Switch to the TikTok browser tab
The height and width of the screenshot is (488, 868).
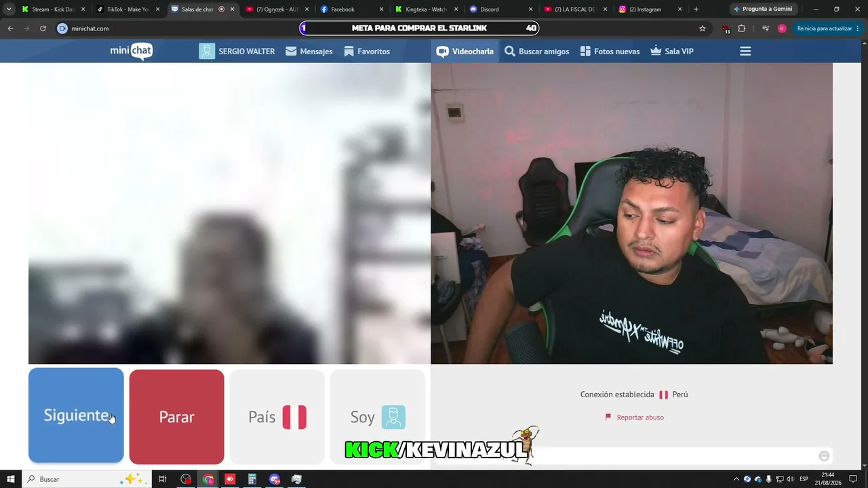[128, 9]
